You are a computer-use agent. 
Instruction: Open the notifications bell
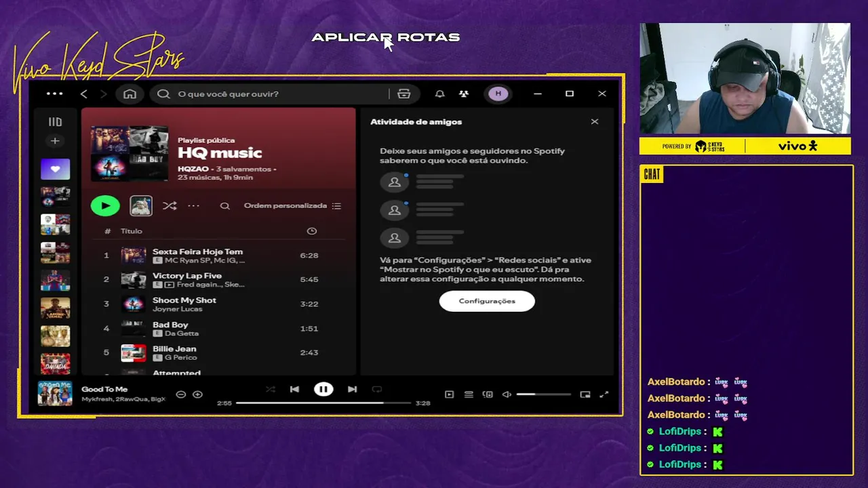pyautogui.click(x=439, y=94)
